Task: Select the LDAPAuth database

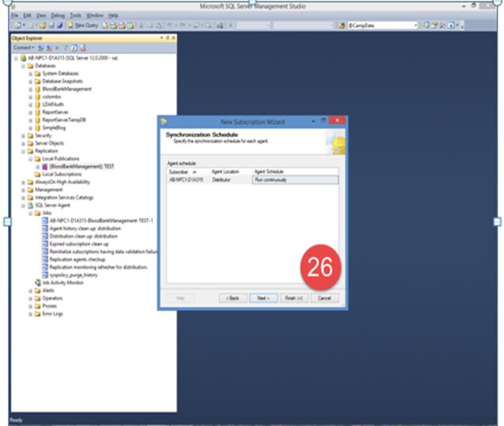Action: pyautogui.click(x=53, y=104)
